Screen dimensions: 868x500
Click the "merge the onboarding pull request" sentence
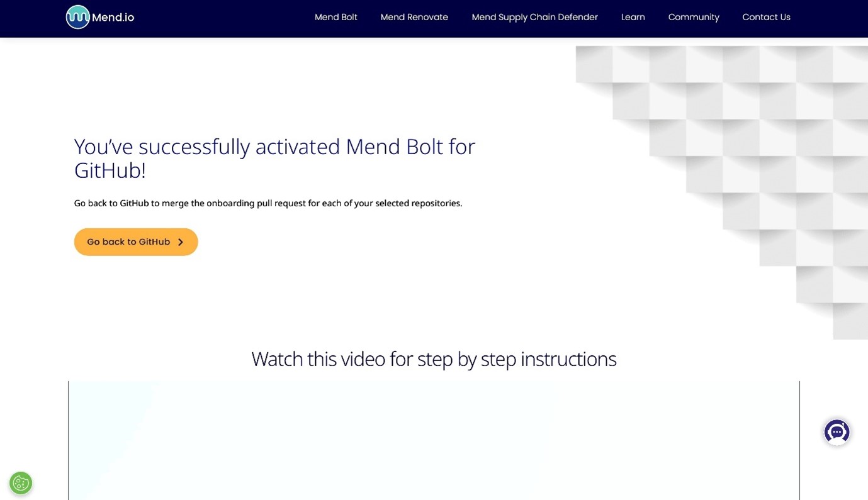(268, 203)
